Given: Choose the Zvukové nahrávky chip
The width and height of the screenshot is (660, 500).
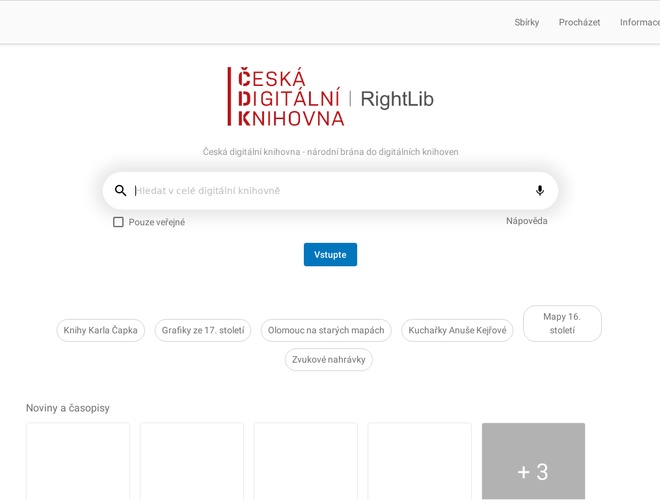Looking at the screenshot, I should coord(329,359).
